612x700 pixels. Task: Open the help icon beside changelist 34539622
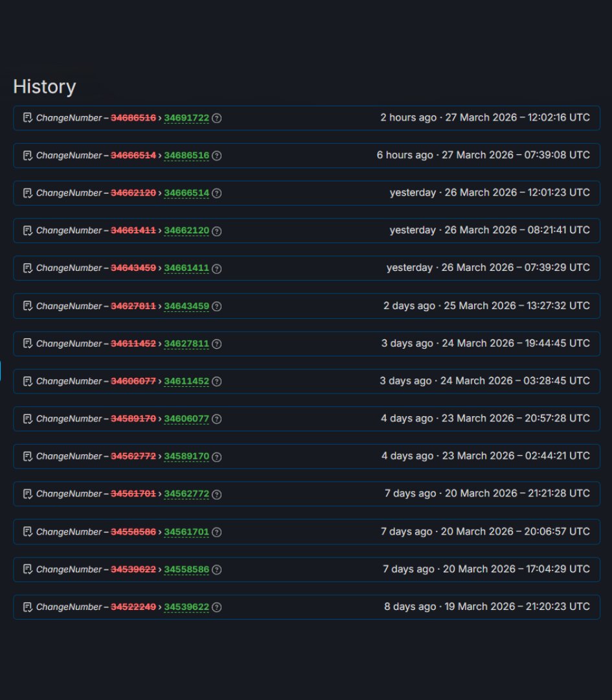click(x=217, y=607)
